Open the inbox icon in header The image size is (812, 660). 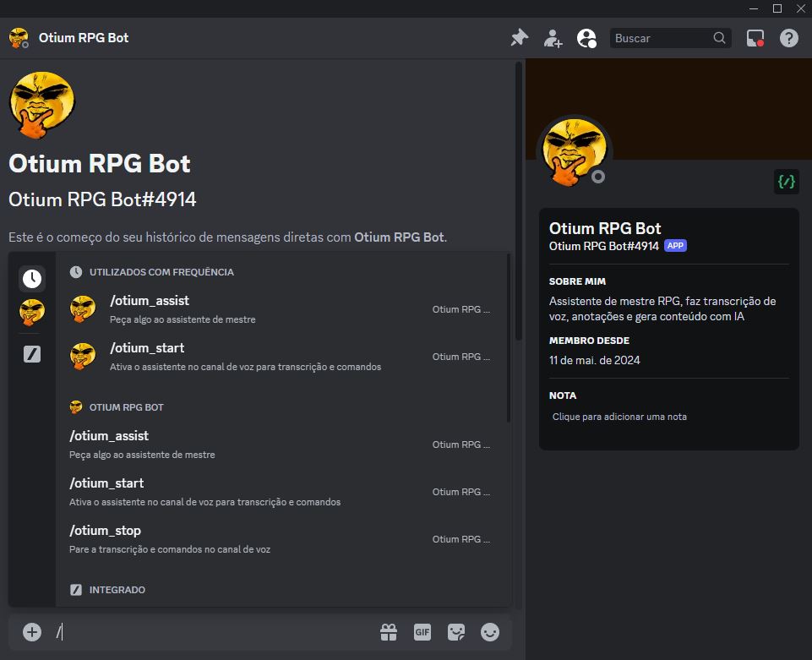coord(755,38)
